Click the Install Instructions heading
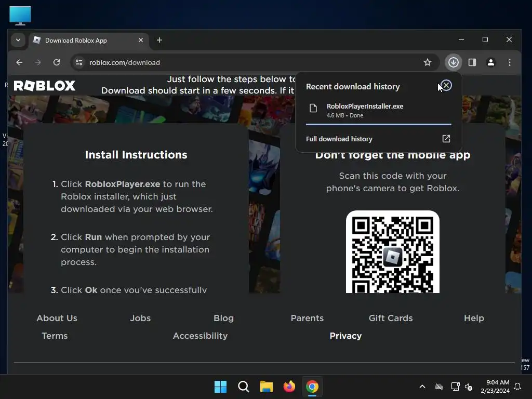 (x=136, y=155)
